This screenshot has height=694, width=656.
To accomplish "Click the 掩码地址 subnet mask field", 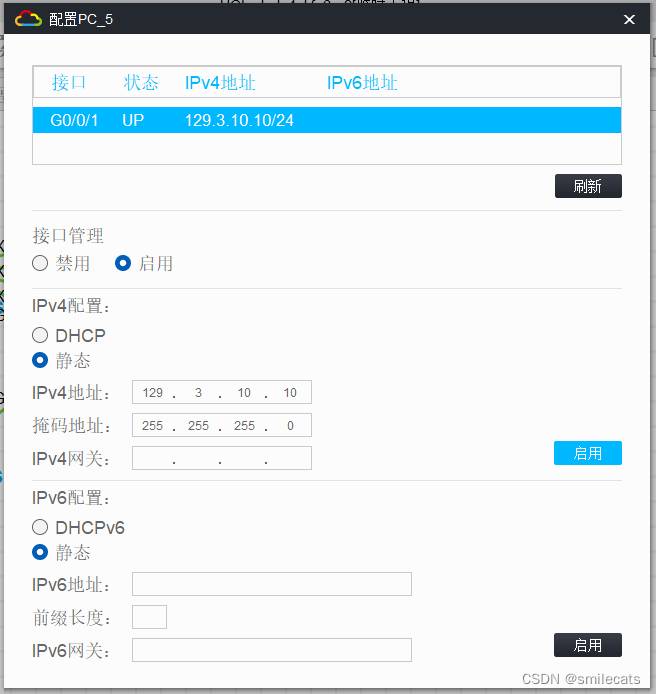I will pos(222,425).
